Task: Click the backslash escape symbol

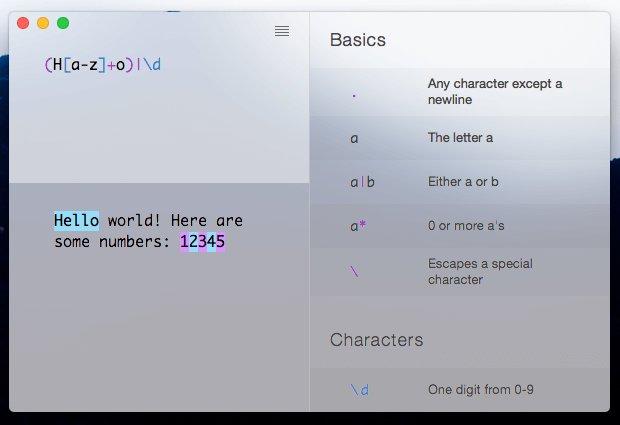Action: (354, 271)
